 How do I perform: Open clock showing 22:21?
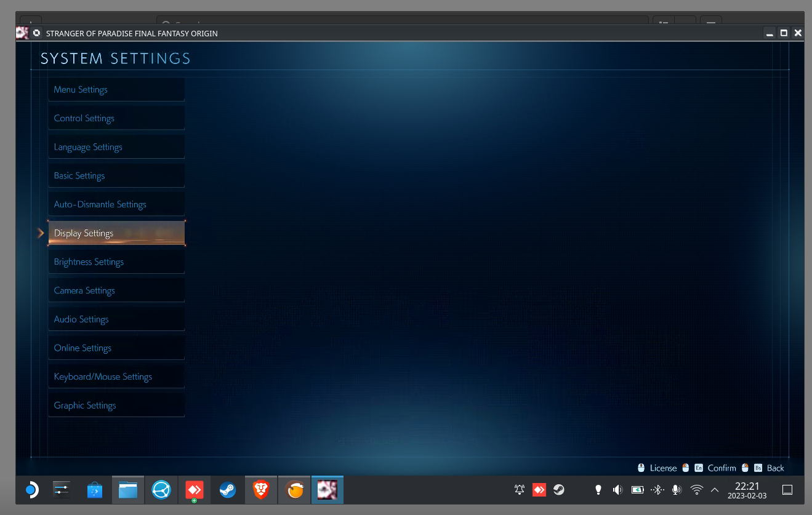click(x=747, y=490)
